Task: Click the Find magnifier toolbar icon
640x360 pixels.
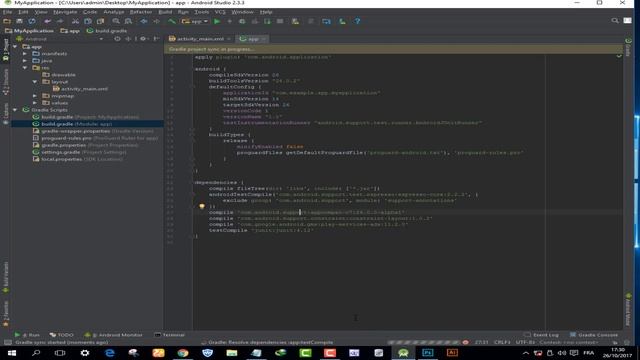Action: point(116,21)
